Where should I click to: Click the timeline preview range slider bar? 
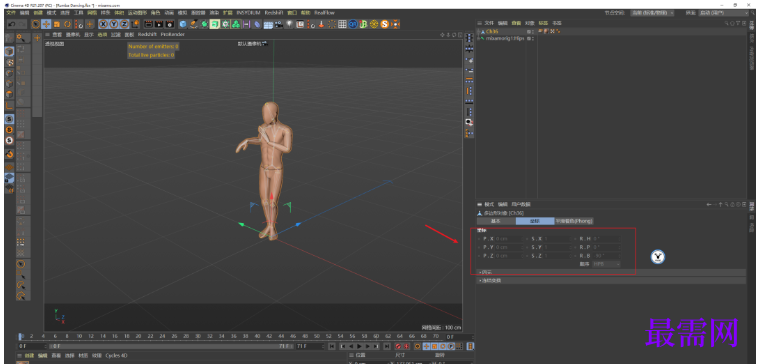click(x=171, y=346)
